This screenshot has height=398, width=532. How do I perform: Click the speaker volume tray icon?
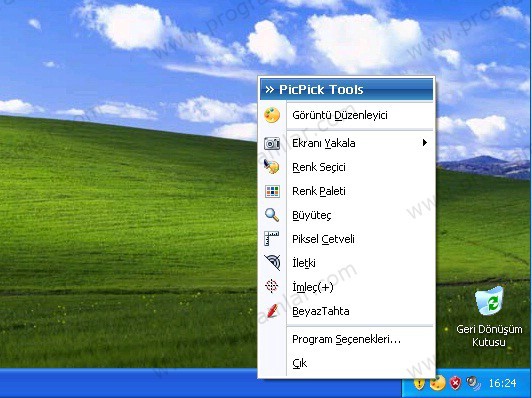(x=473, y=383)
